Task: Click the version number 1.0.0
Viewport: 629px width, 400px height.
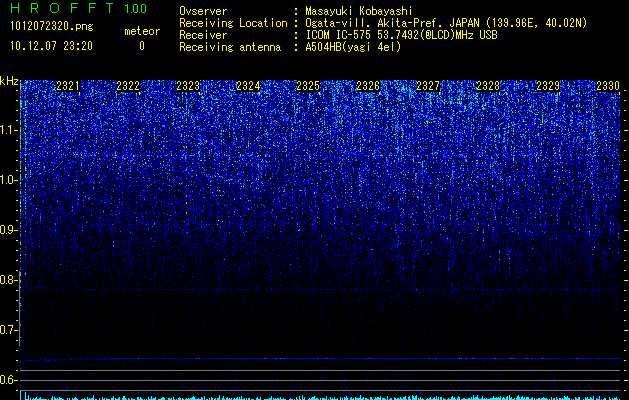Action: pyautogui.click(x=136, y=9)
